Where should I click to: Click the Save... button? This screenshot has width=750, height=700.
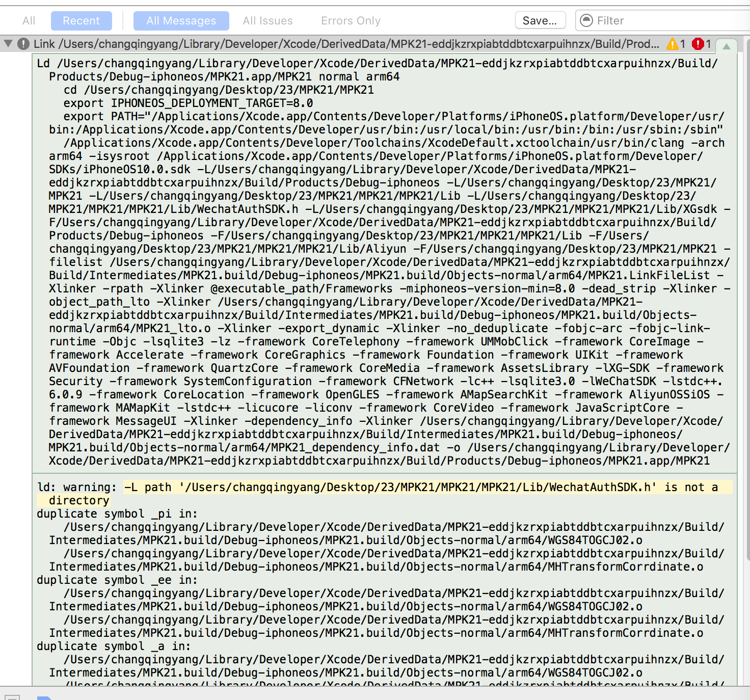tap(540, 21)
